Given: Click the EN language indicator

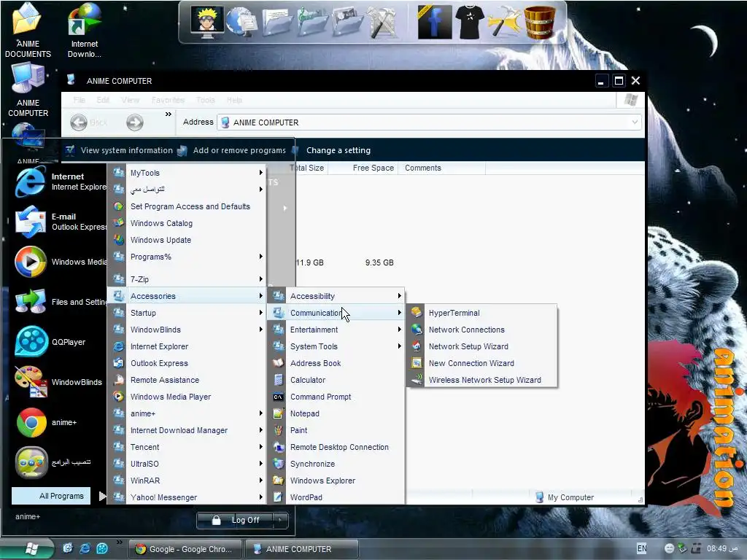Looking at the screenshot, I should tap(642, 548).
